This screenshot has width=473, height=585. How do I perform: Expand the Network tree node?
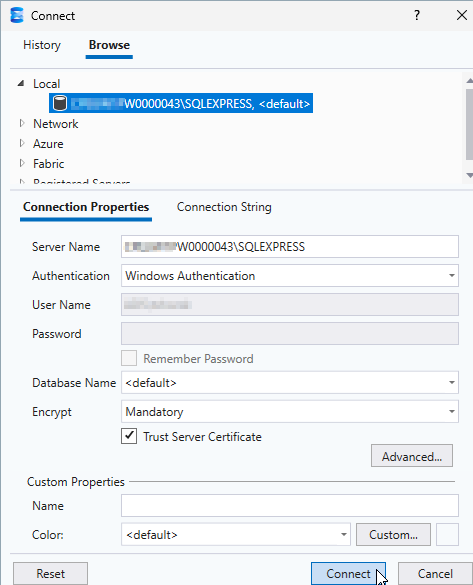22,123
